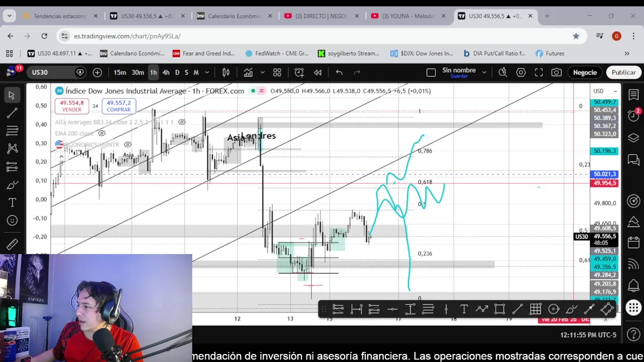Create an alert from top toolbar
The height and width of the screenshot is (362, 644).
pos(299,72)
